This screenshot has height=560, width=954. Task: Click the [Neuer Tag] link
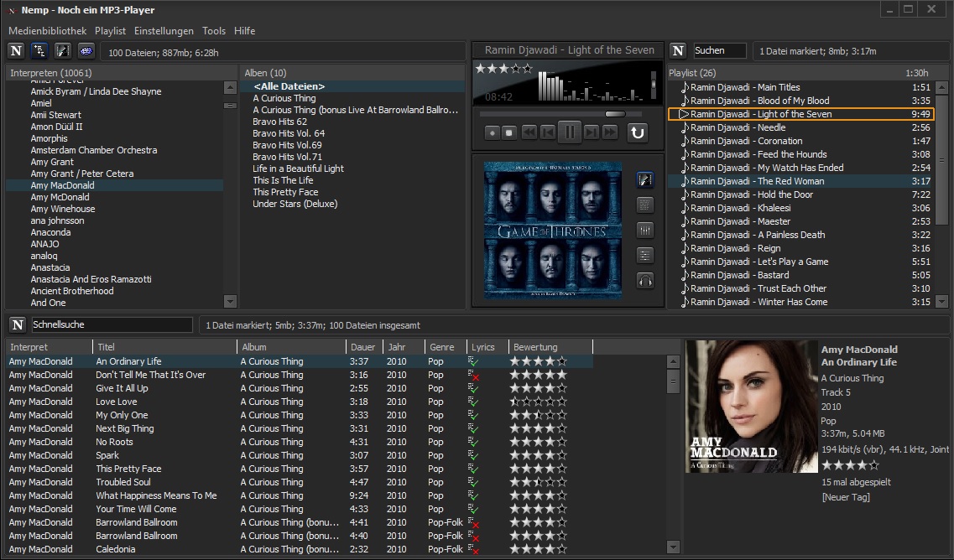846,497
